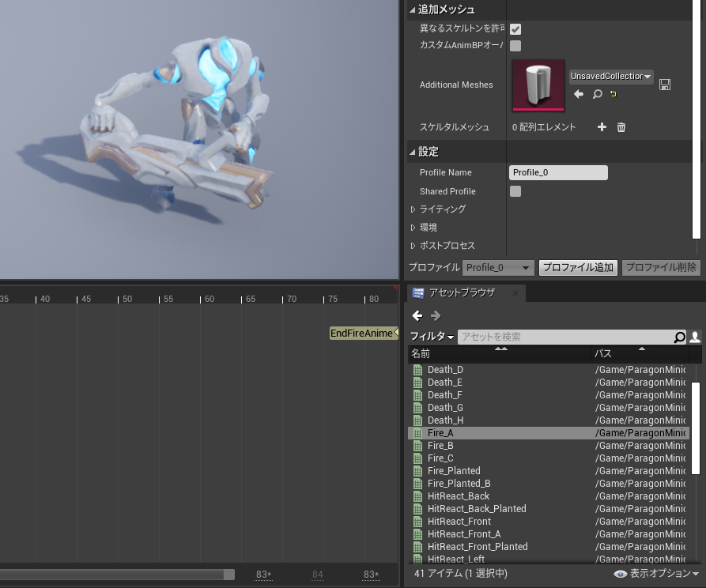
Task: Select the Death_F animation
Action: tap(549, 395)
